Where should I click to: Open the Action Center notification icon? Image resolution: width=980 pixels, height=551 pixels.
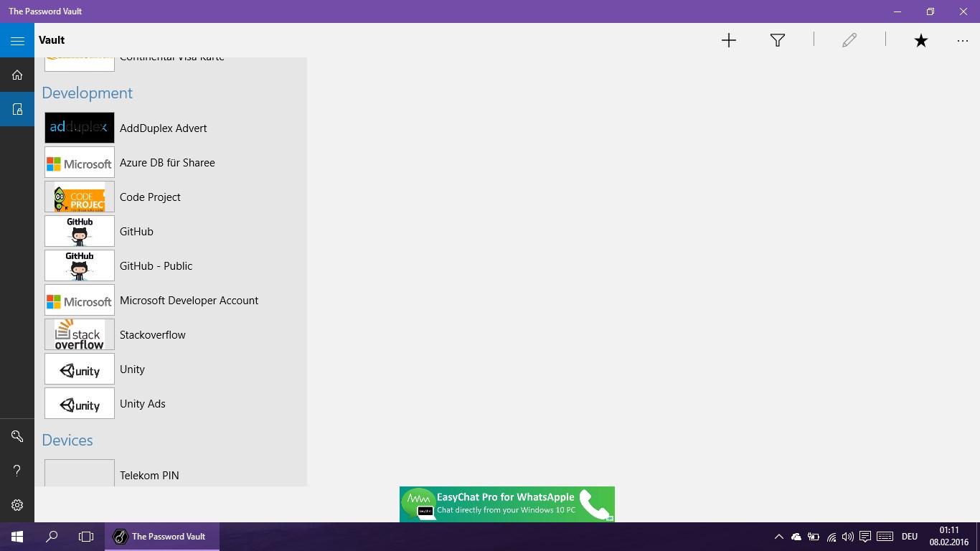865,537
